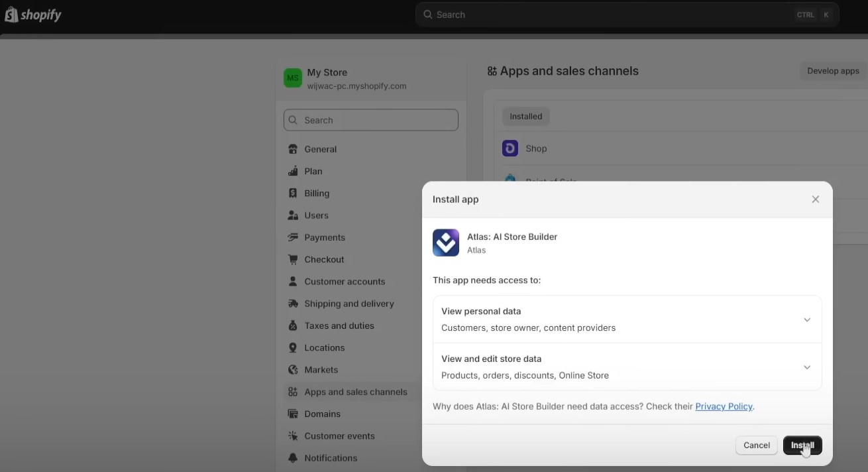
Task: Open Apps and sales channels settings
Action: pyautogui.click(x=355, y=392)
